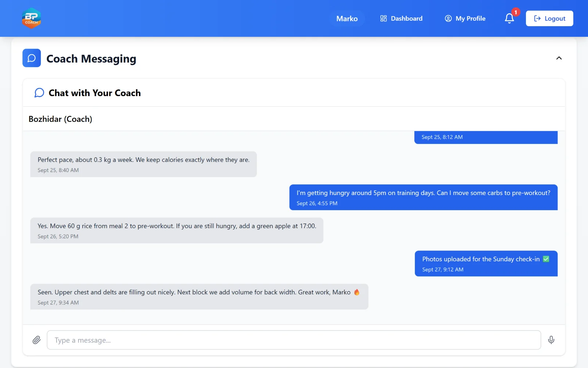Click the message about upper chest and delts
The height and width of the screenshot is (368, 588).
point(199,297)
